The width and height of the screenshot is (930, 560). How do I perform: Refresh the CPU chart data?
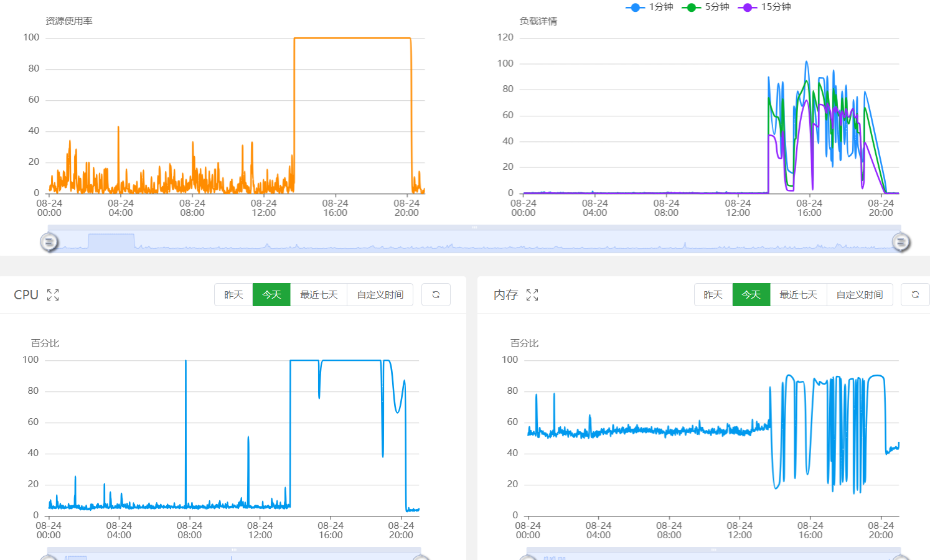pyautogui.click(x=436, y=295)
